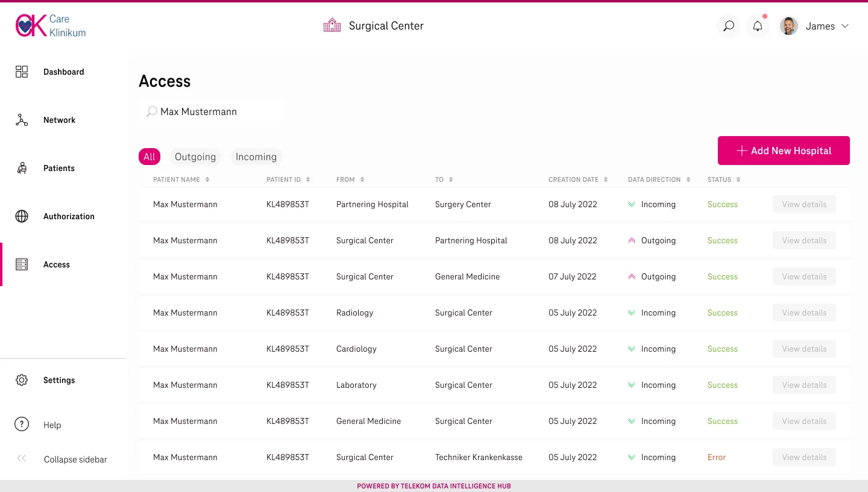View details for the Radiology row
The image size is (868, 492).
pyautogui.click(x=804, y=313)
